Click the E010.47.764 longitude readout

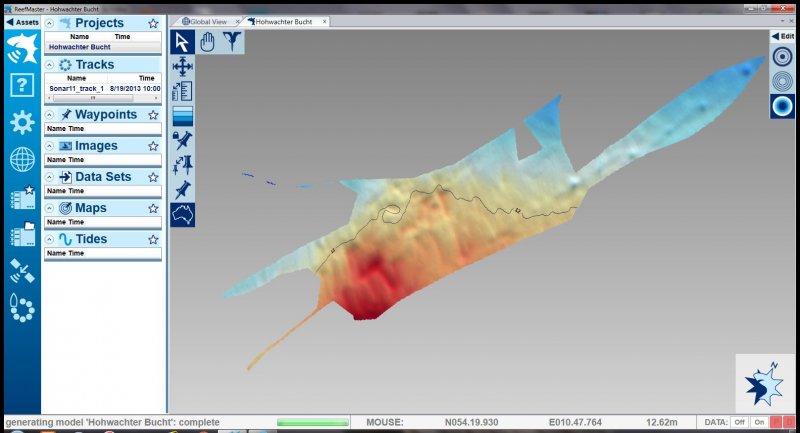coord(575,422)
